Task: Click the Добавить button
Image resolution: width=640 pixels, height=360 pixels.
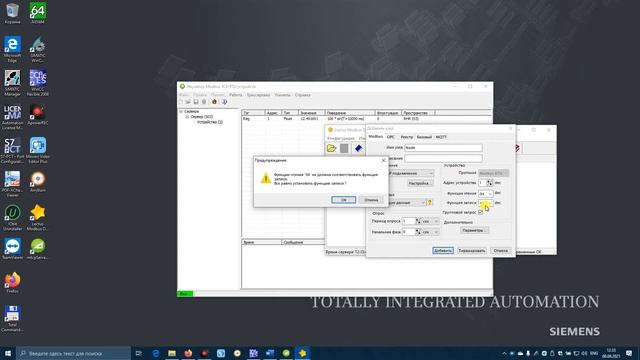Action: [443, 251]
